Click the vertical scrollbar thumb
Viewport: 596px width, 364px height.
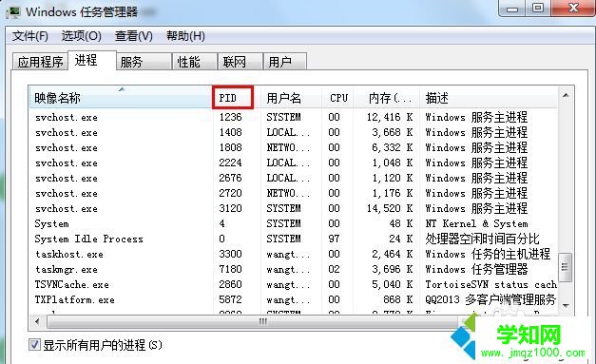(x=565, y=267)
